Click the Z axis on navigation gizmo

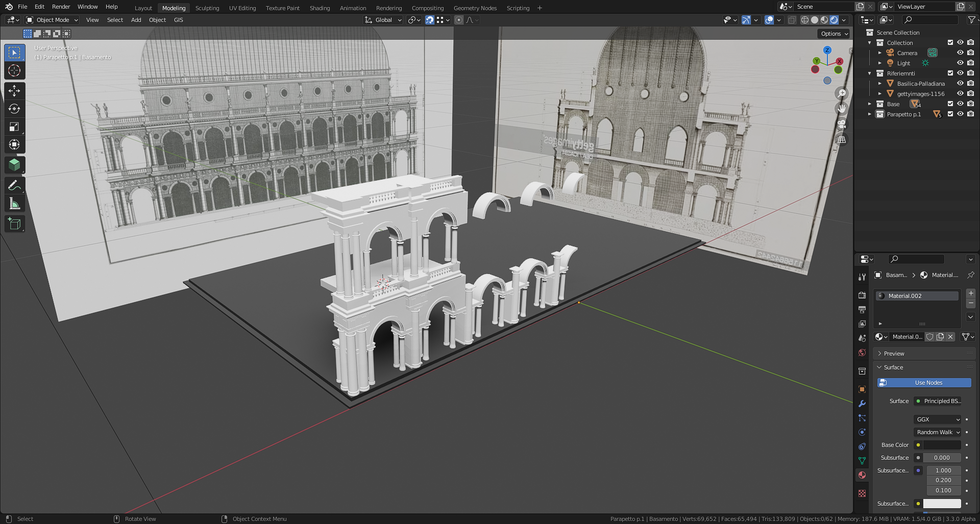pyautogui.click(x=827, y=50)
